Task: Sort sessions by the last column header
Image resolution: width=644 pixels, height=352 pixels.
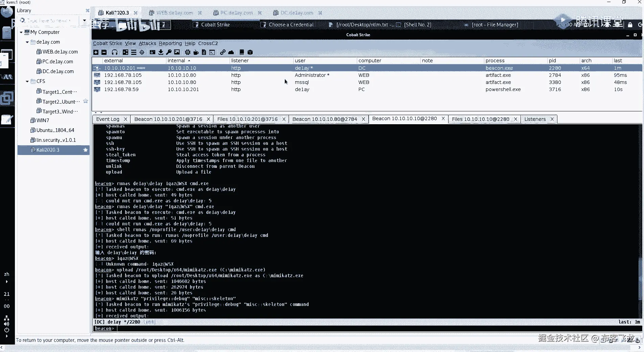Action: [x=627, y=61]
